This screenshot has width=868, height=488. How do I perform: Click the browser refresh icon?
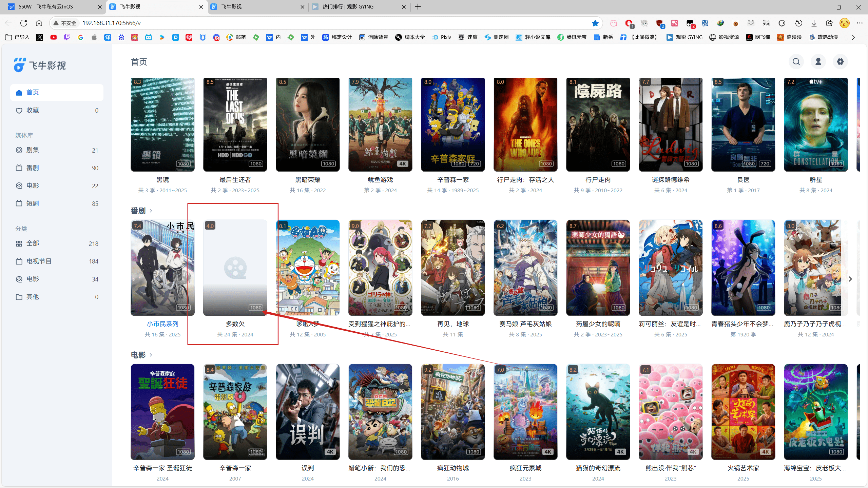[23, 23]
